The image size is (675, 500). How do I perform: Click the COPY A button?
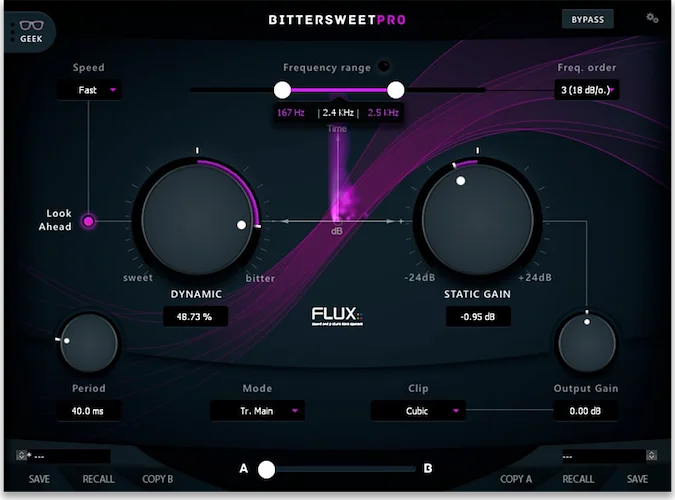pyautogui.click(x=516, y=479)
